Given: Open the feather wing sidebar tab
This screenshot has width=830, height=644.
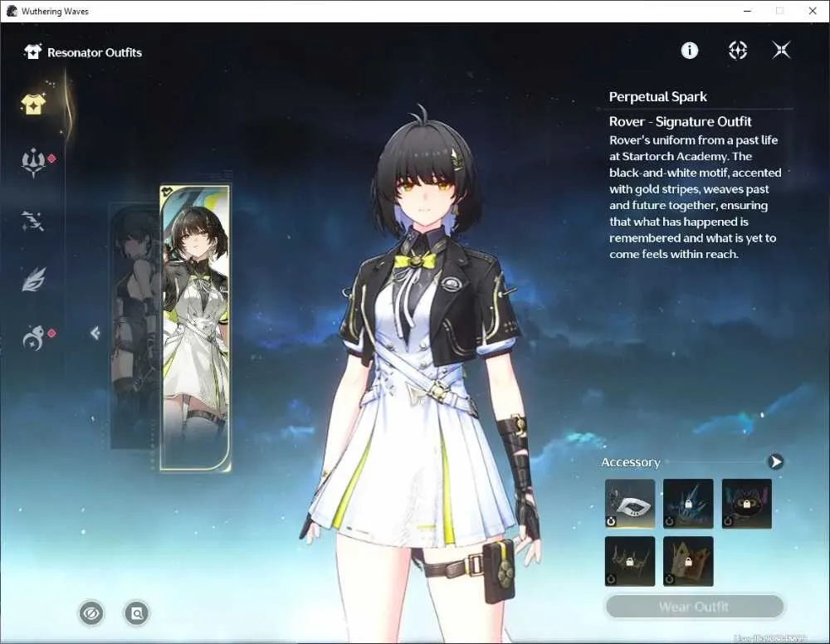Looking at the screenshot, I should [x=33, y=279].
